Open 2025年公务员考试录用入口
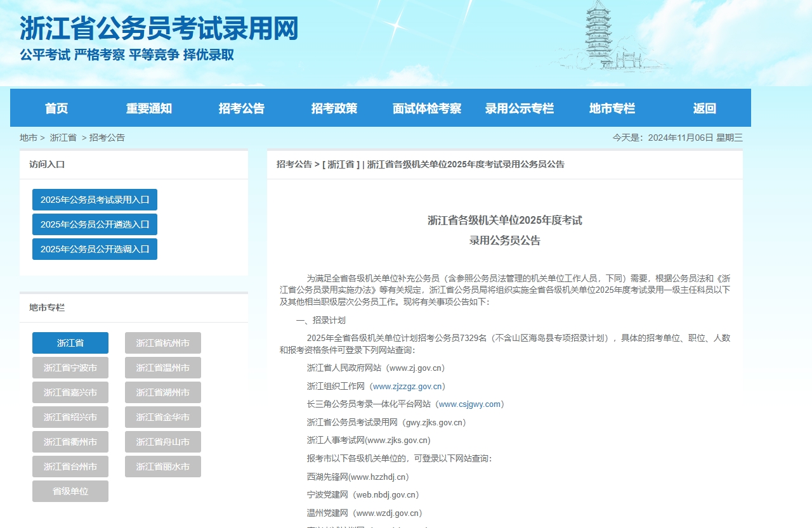Screen dimensions: 812x528 click(95, 199)
